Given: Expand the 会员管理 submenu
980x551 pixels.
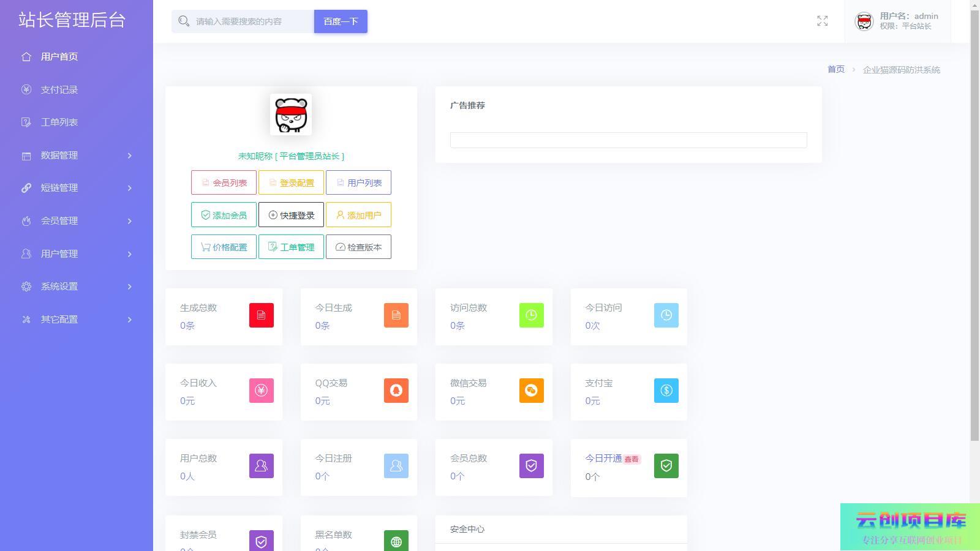Looking at the screenshot, I should 77,221.
